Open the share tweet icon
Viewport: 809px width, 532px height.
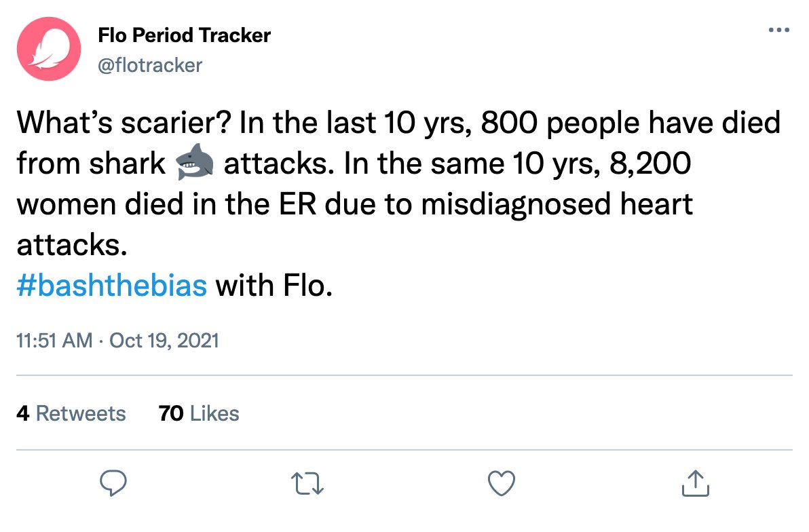click(x=696, y=484)
